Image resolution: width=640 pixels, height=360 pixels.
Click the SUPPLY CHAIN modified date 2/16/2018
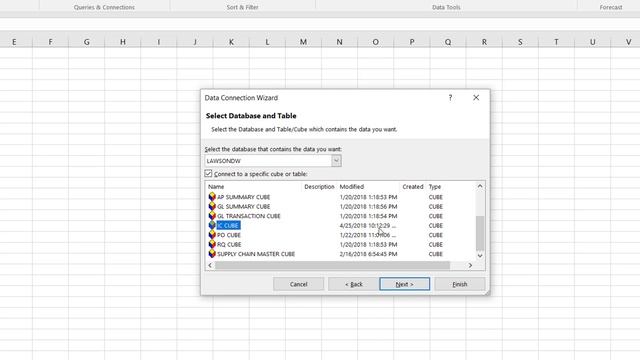[368, 254]
